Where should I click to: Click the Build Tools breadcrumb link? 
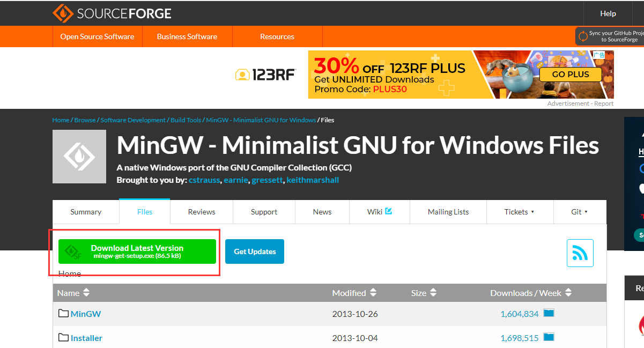(x=186, y=120)
